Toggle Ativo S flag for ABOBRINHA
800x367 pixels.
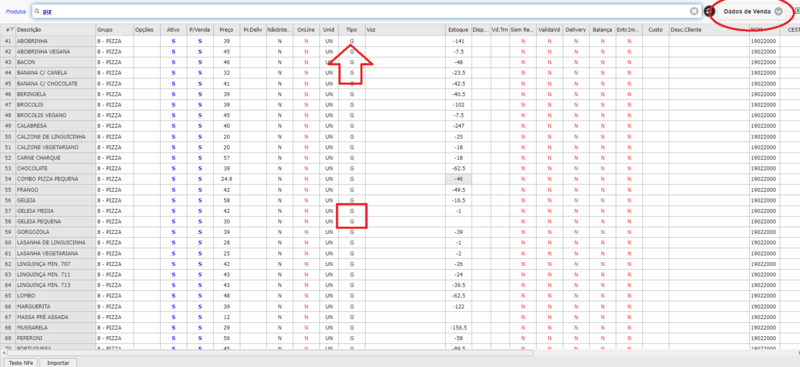pos(173,41)
